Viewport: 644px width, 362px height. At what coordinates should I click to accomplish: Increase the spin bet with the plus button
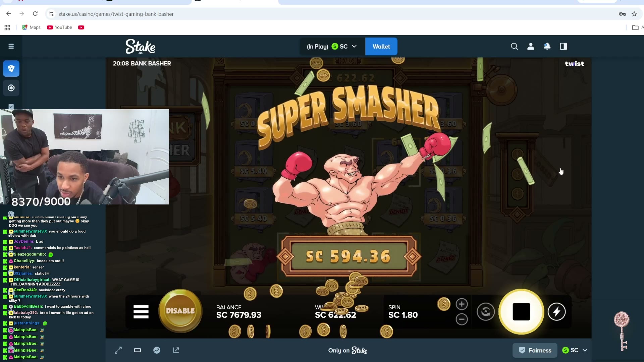(x=462, y=304)
